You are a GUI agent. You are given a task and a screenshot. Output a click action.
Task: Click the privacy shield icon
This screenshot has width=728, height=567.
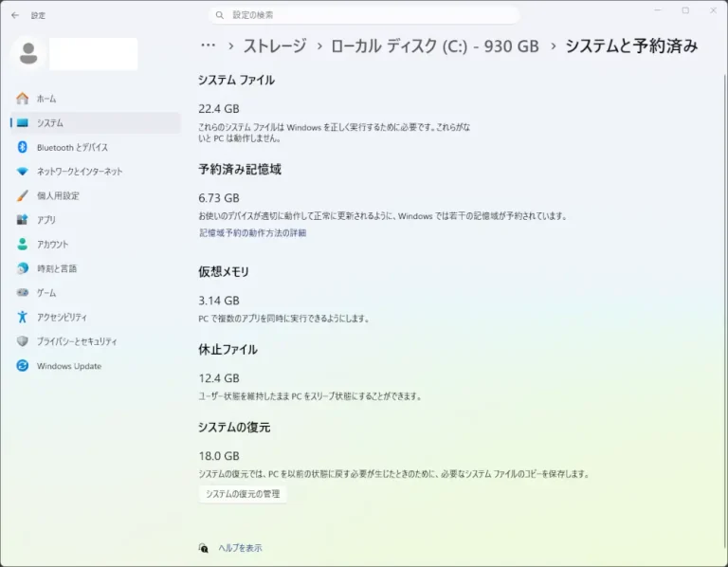tap(23, 341)
